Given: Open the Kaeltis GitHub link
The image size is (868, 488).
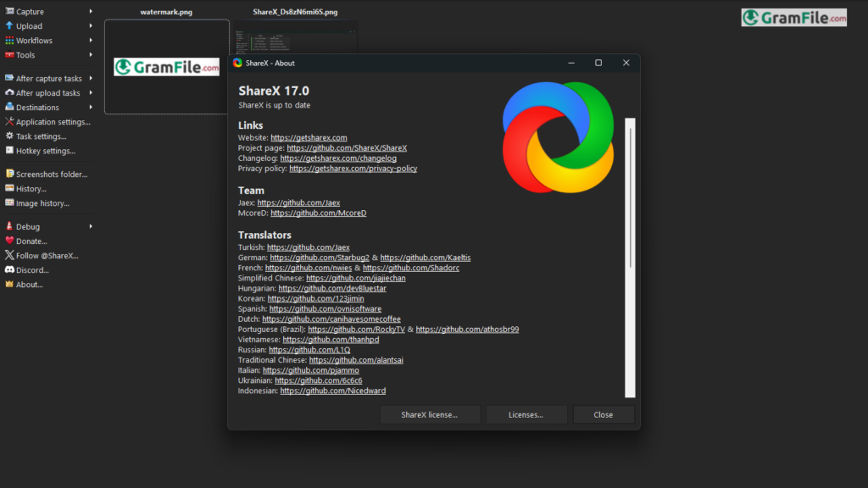Looking at the screenshot, I should coord(426,258).
